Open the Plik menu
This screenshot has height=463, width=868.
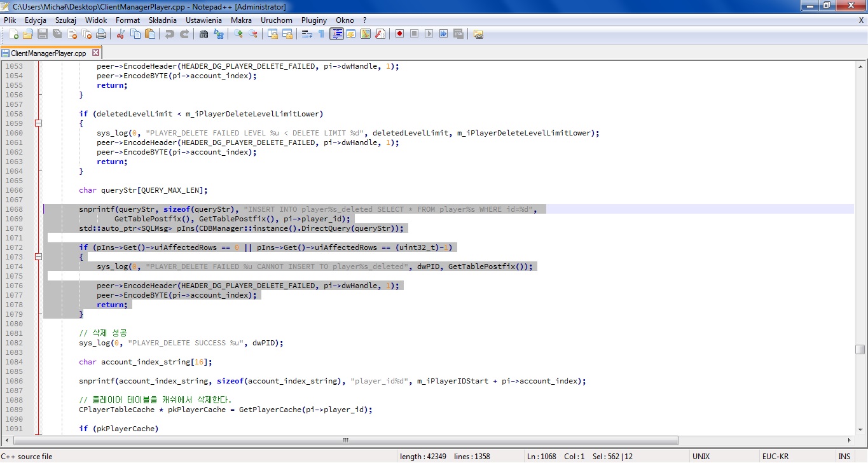pos(10,20)
